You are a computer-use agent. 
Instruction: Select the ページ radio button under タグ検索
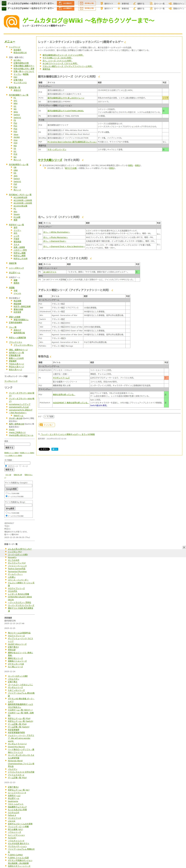pos(20,466)
